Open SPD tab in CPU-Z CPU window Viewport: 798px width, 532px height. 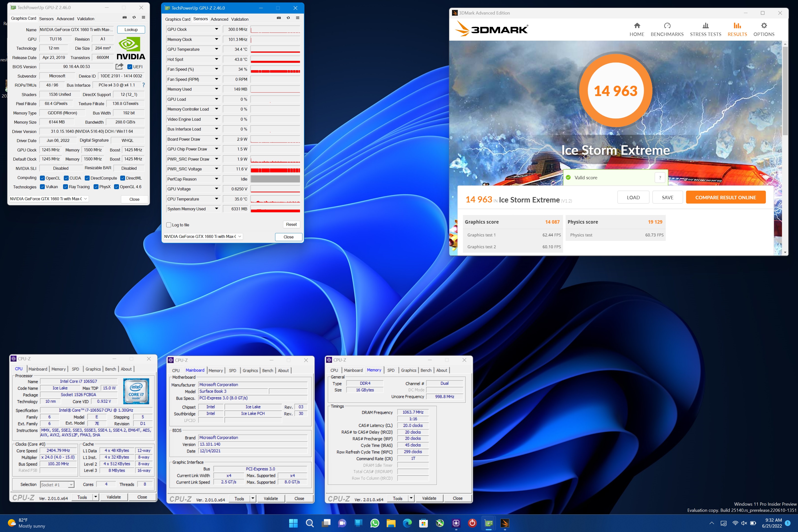[75, 369]
